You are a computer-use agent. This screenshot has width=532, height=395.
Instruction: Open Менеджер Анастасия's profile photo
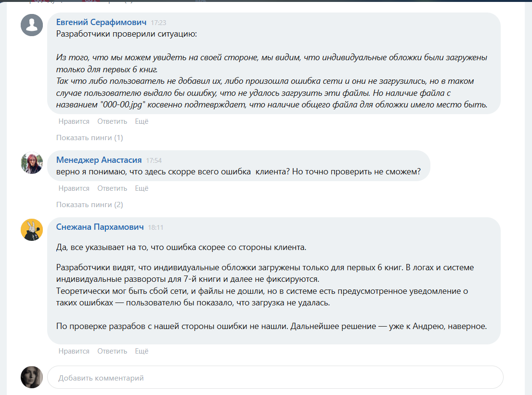tap(32, 163)
